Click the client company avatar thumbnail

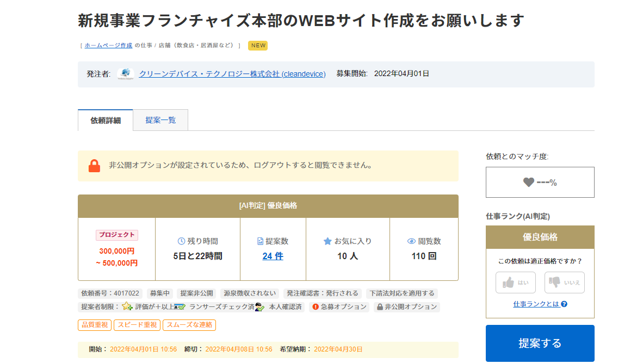[126, 74]
